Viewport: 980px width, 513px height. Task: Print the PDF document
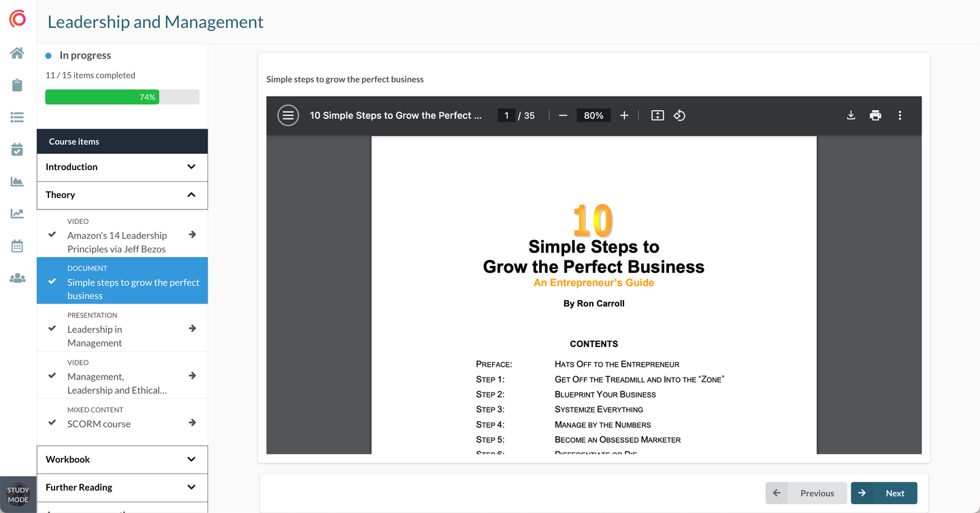coord(875,116)
